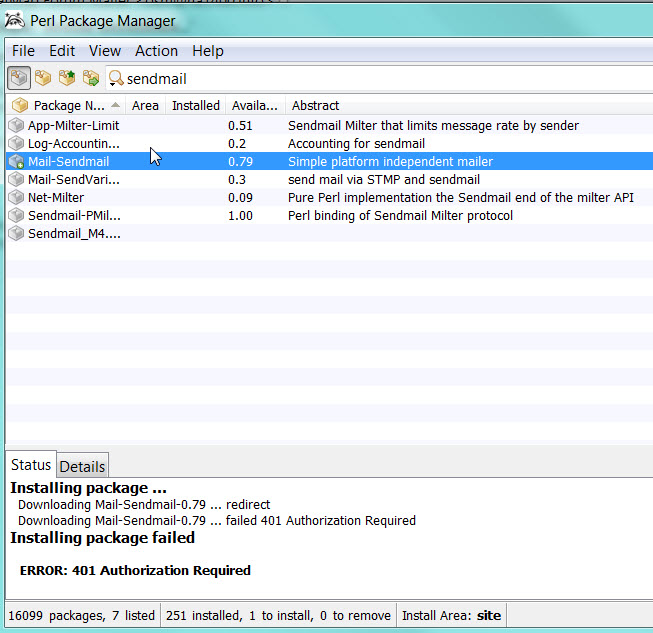Click the 'Install Area: site' status entry
This screenshot has height=633, width=653.
(x=451, y=616)
